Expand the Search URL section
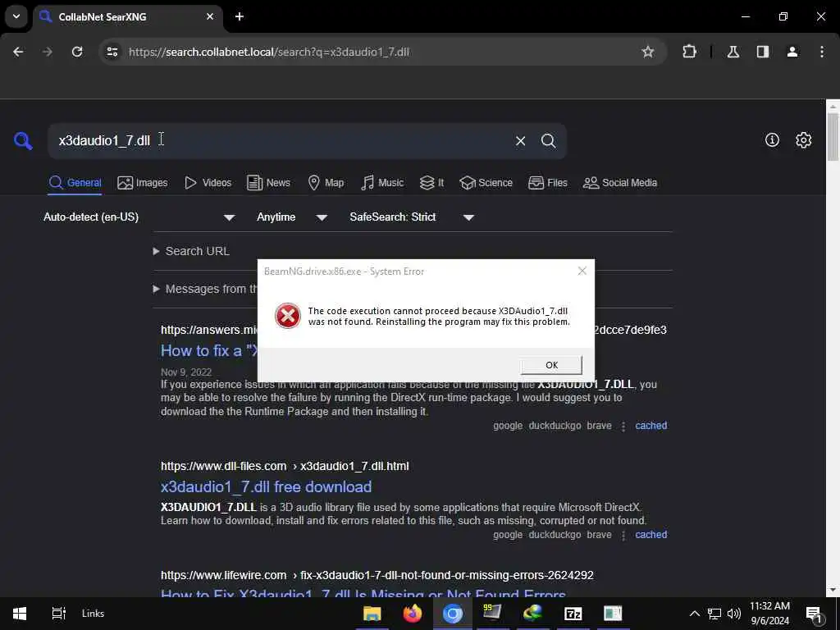 [192, 251]
